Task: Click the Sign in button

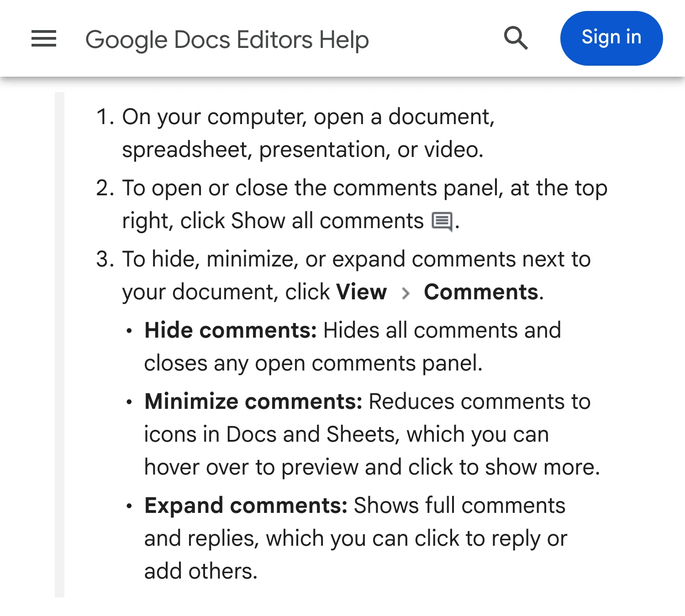Action: (x=611, y=38)
